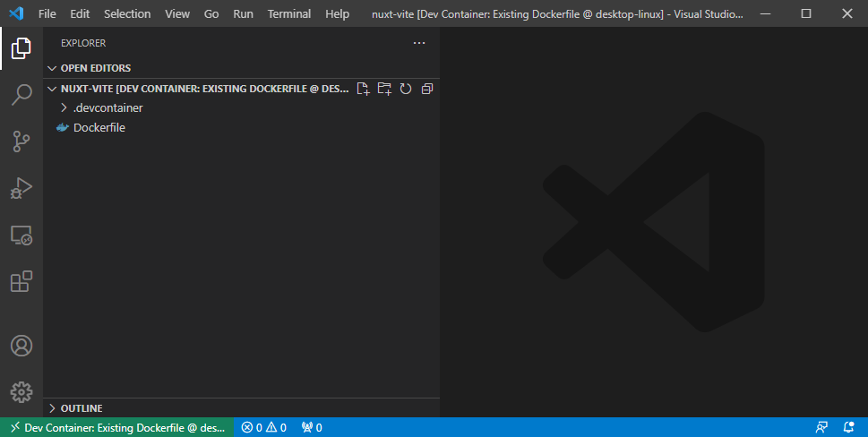Click the feedback icon in status bar

[821, 427]
